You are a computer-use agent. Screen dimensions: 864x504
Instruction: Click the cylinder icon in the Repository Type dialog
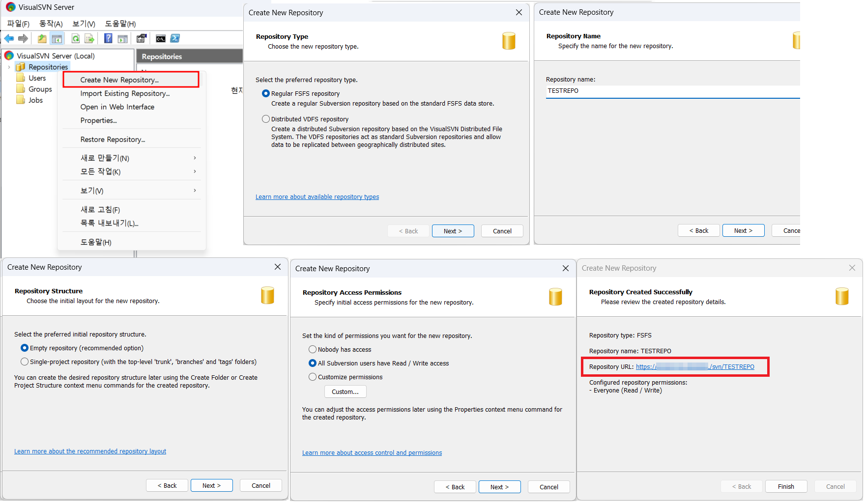point(509,41)
